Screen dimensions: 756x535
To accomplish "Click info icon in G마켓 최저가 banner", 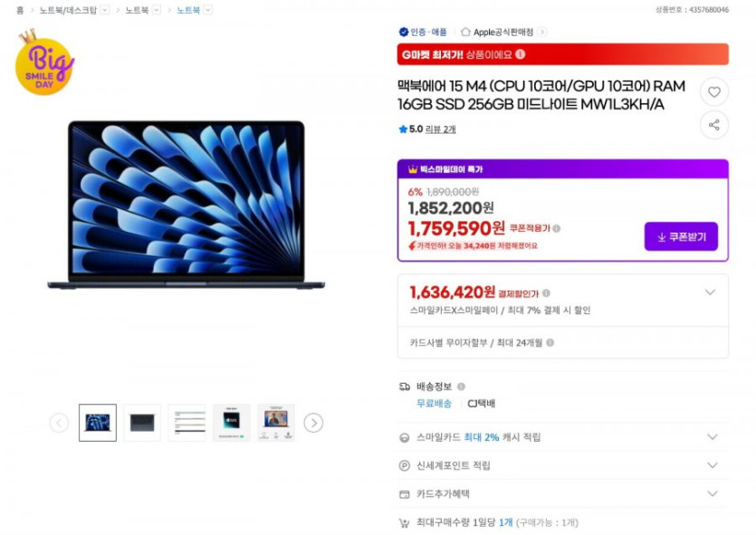I will [x=521, y=54].
